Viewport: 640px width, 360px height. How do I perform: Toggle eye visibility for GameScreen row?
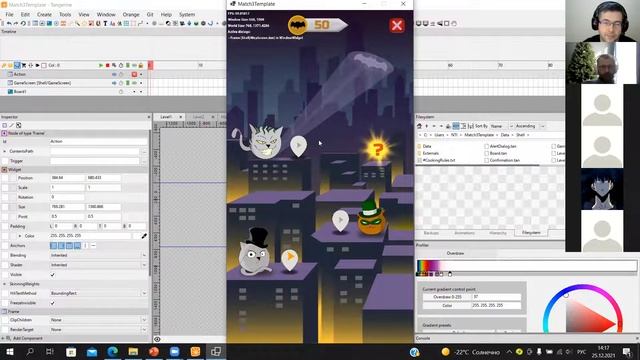pos(114,83)
